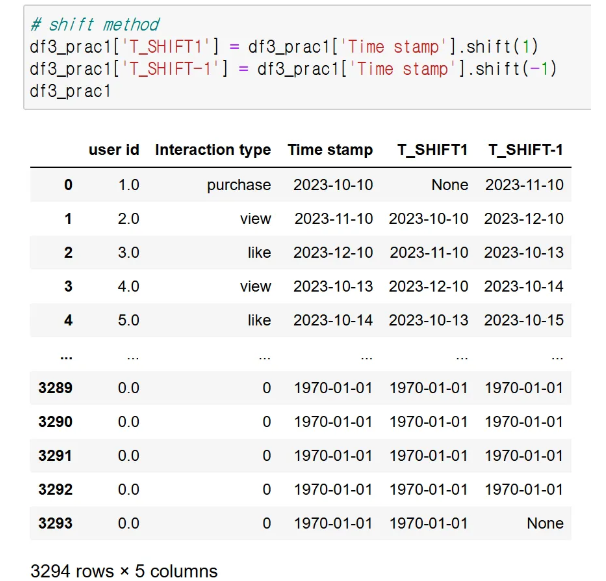Viewport: 606px width, 581px height.
Task: Select the 'Interaction type' column header
Action: click(x=213, y=150)
